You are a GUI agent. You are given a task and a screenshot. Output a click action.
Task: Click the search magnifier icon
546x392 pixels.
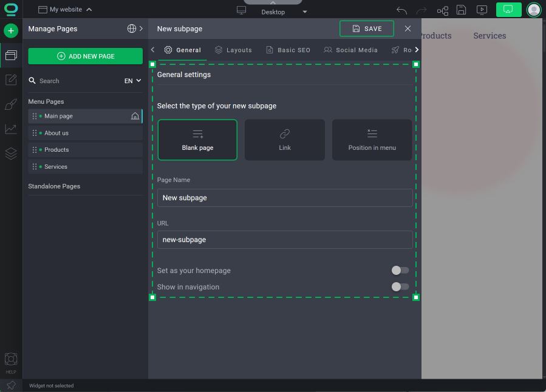pyautogui.click(x=32, y=81)
